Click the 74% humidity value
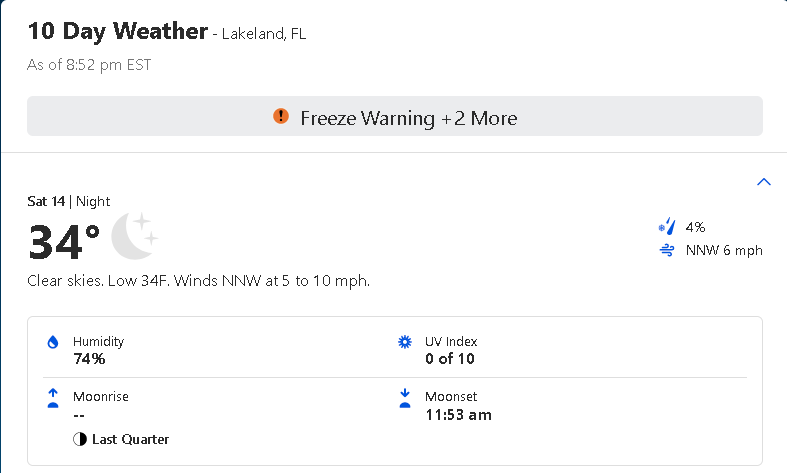The width and height of the screenshot is (787, 473). [89, 359]
